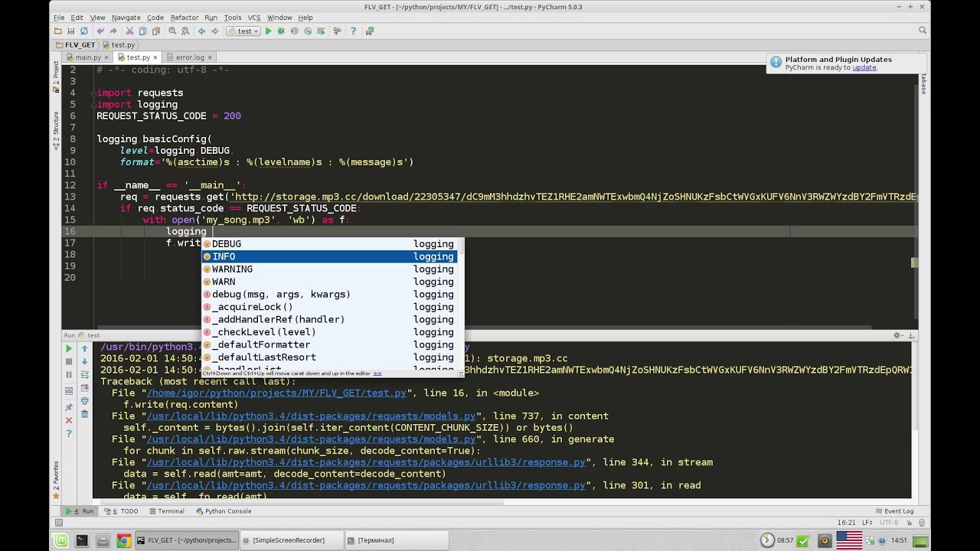Open the VCS menu
Image resolution: width=980 pixels, height=551 pixels.
point(253,18)
